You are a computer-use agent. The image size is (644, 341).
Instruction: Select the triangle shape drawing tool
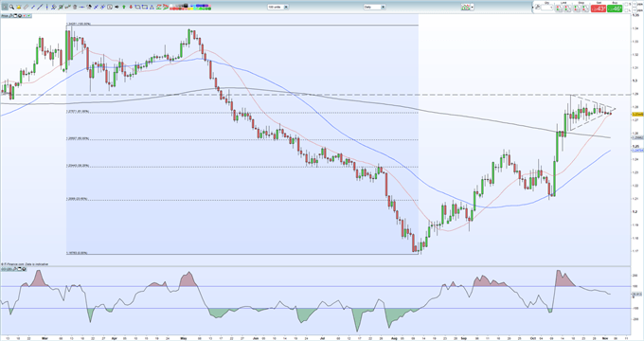(x=152, y=7)
